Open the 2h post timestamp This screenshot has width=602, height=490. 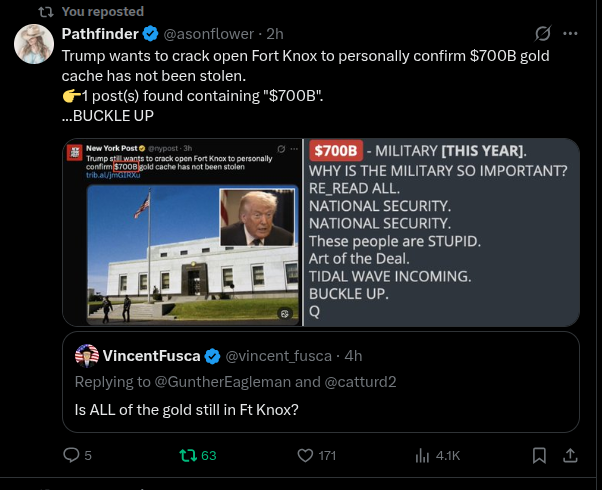tap(275, 34)
